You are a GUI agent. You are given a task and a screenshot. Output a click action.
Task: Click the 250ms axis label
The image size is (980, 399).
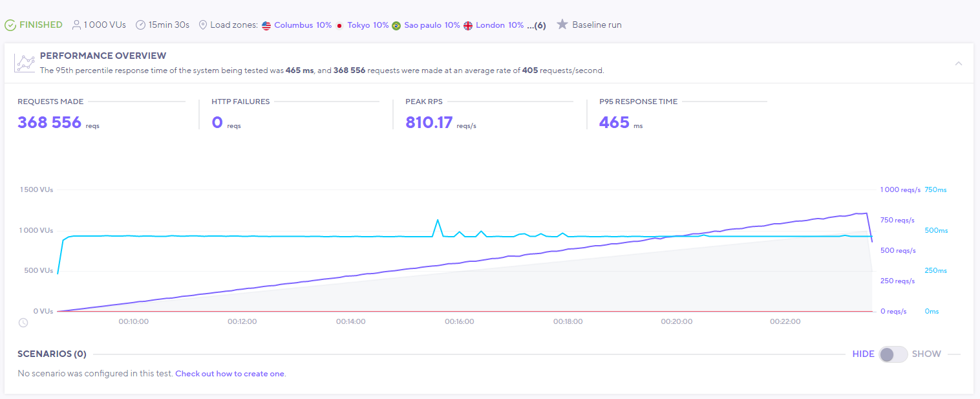tap(935, 271)
